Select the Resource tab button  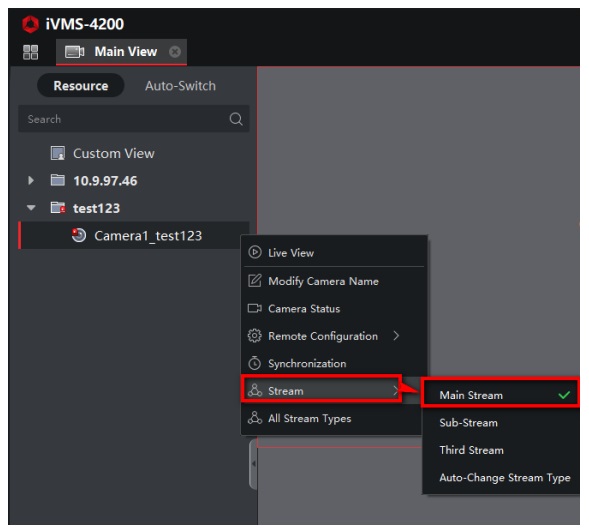[x=81, y=86]
